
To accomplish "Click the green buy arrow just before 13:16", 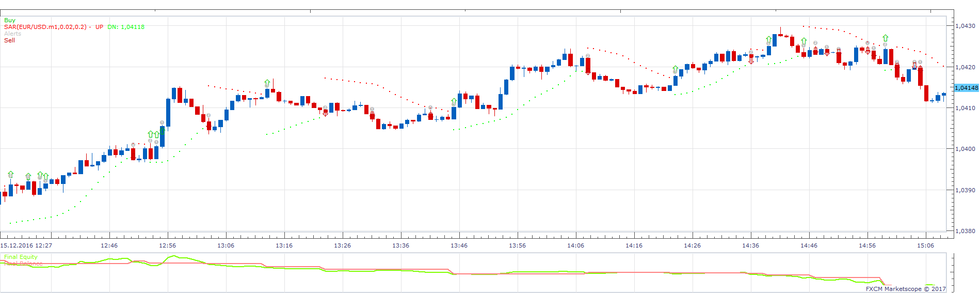I will click(267, 83).
